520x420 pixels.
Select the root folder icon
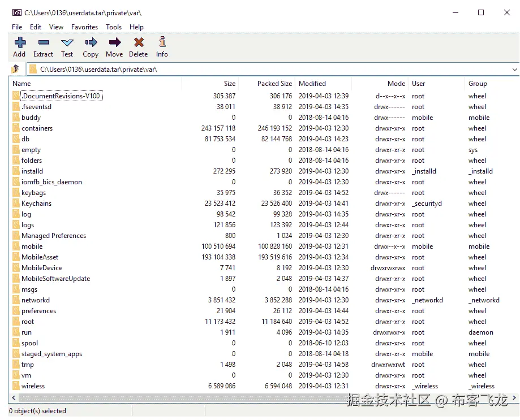pyautogui.click(x=16, y=321)
